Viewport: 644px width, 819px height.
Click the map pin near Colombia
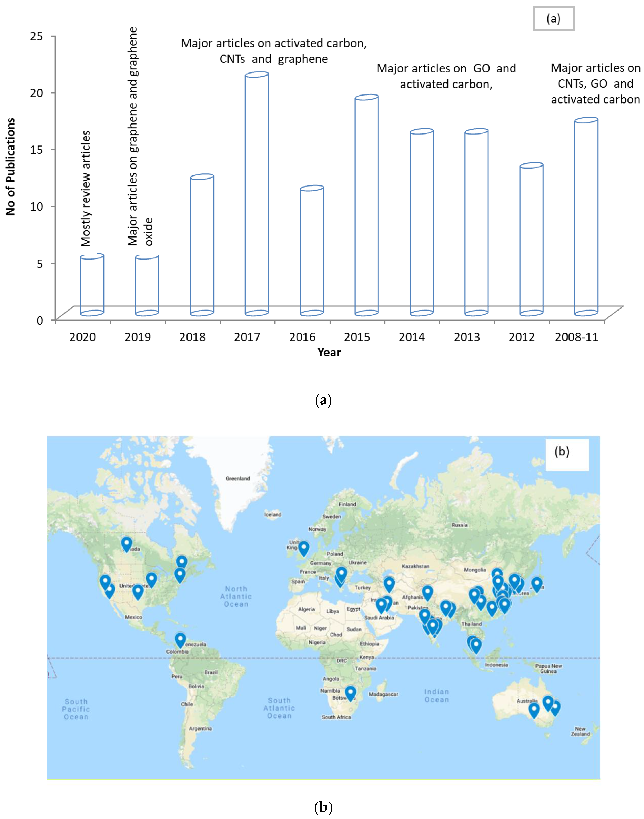click(181, 640)
